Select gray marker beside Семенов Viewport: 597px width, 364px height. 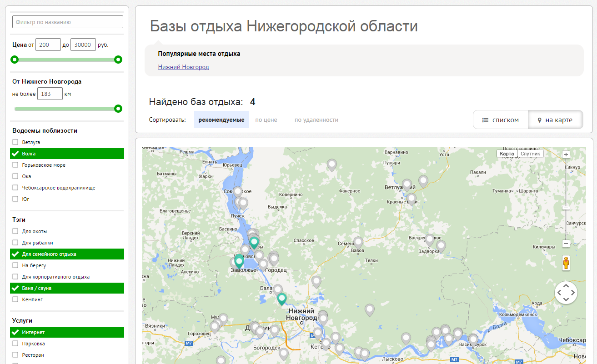(358, 242)
